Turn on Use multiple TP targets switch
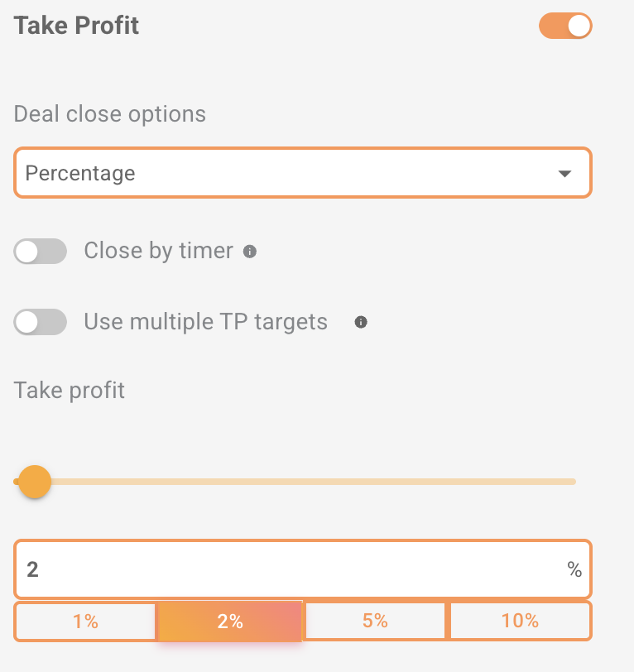The width and height of the screenshot is (634, 672). tap(41, 322)
